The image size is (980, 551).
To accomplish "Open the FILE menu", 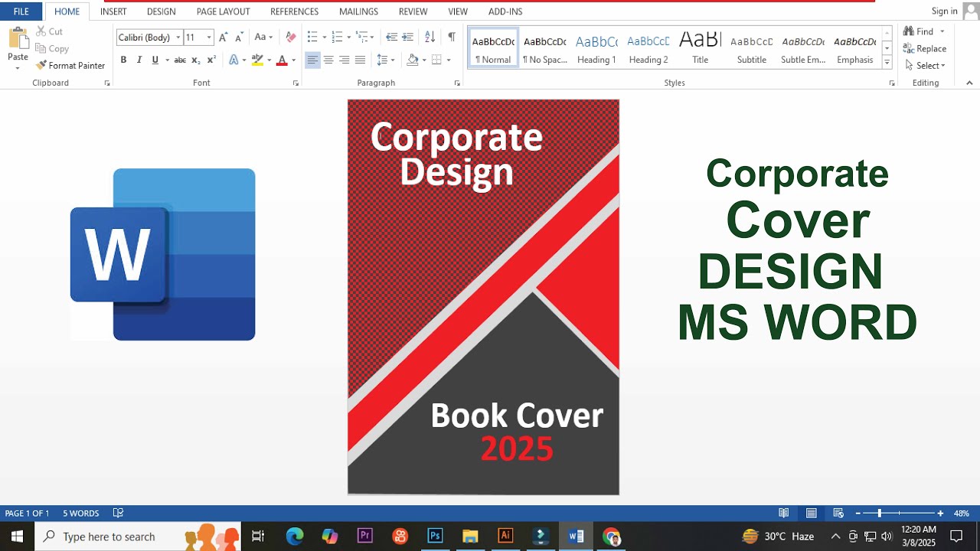I will [21, 11].
